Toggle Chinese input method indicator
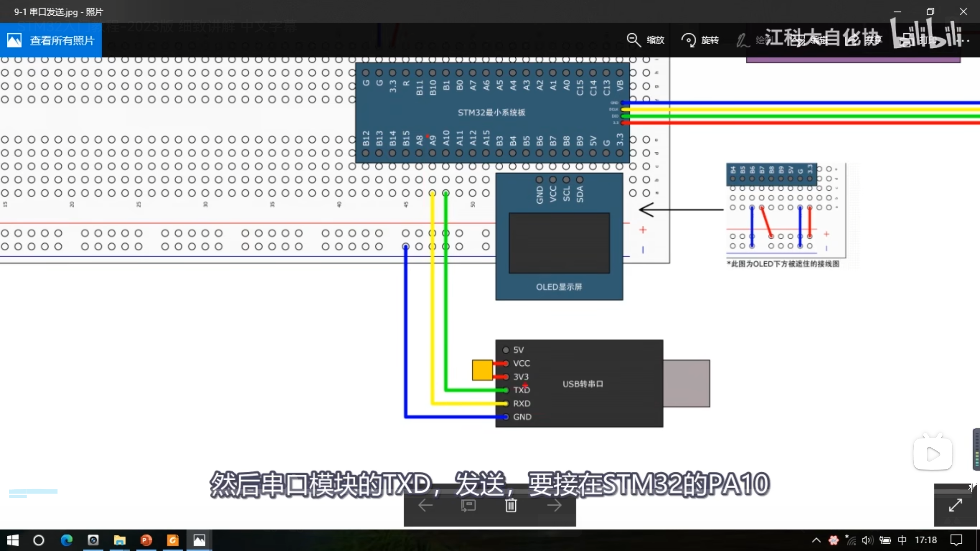The image size is (980, 551). coord(902,540)
